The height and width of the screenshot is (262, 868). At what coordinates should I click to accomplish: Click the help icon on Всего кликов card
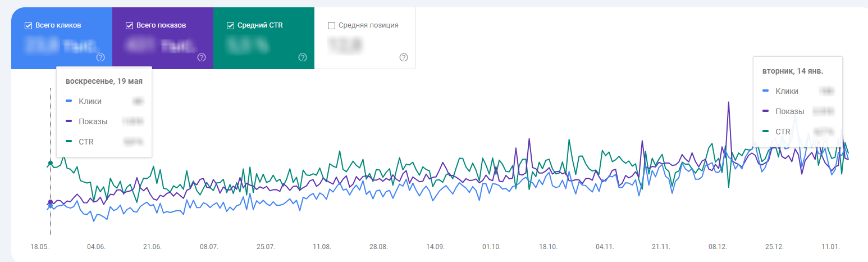100,57
